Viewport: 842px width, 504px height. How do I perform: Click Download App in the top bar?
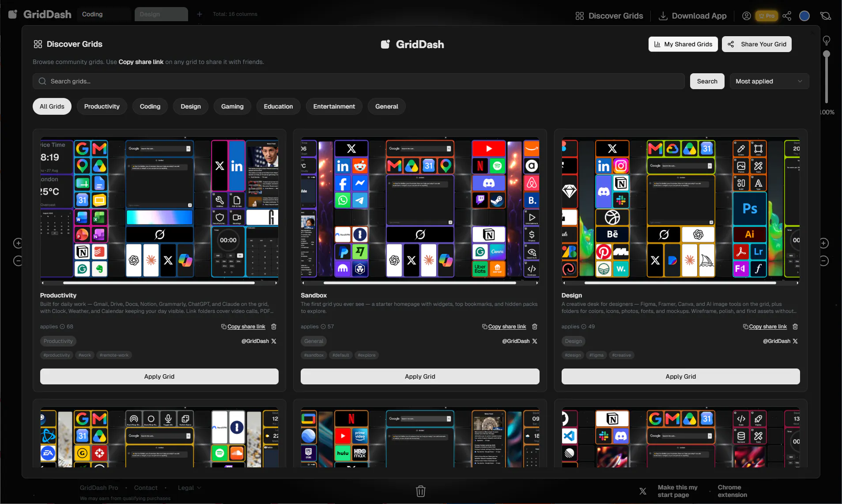tap(692, 16)
